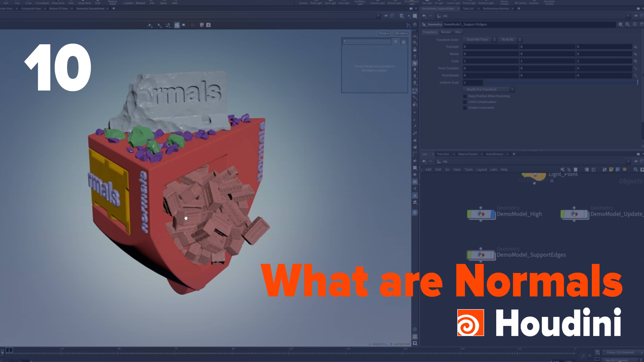This screenshot has width=644, height=362.
Task: Select the Circle shelf tool
Action: click(x=28, y=3)
